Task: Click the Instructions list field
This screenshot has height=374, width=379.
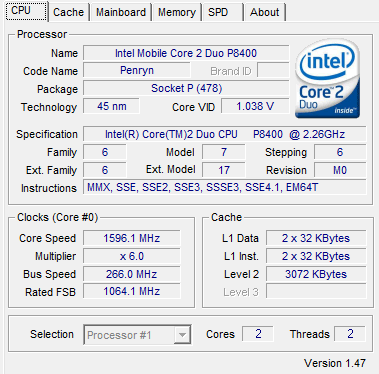Action: [x=224, y=187]
